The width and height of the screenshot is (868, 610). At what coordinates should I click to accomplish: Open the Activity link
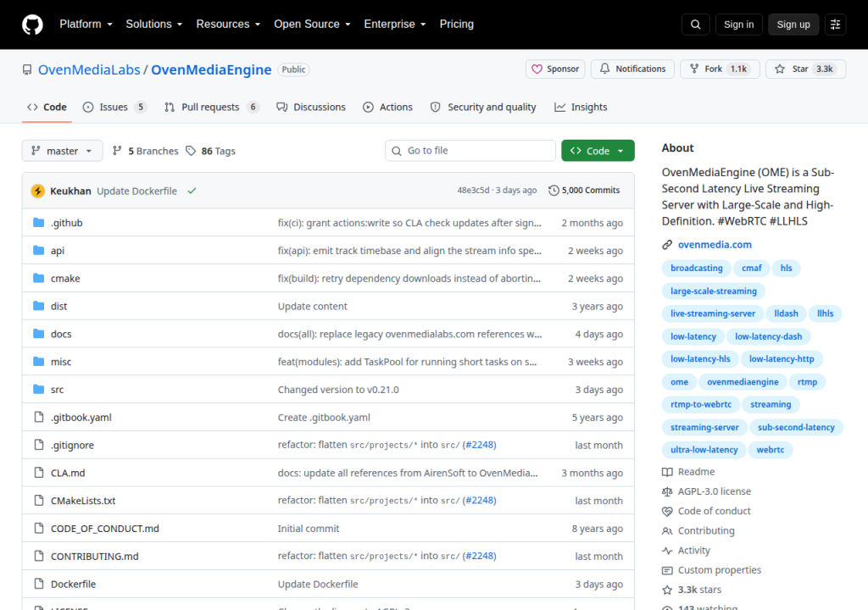click(693, 550)
